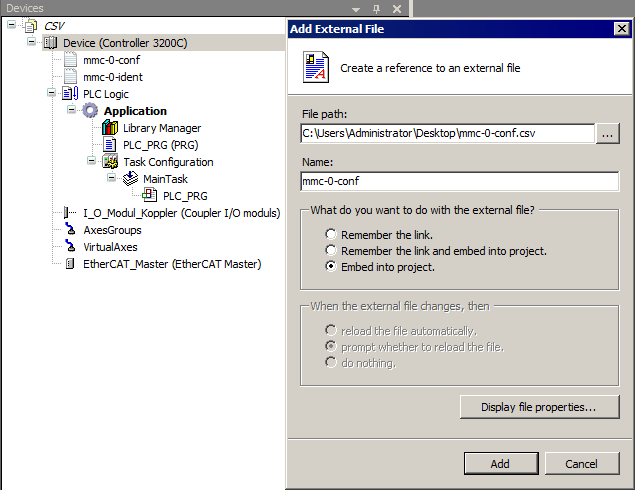Select the 'Task Configuration' tree label
This screenshot has width=635, height=490.
click(x=168, y=162)
